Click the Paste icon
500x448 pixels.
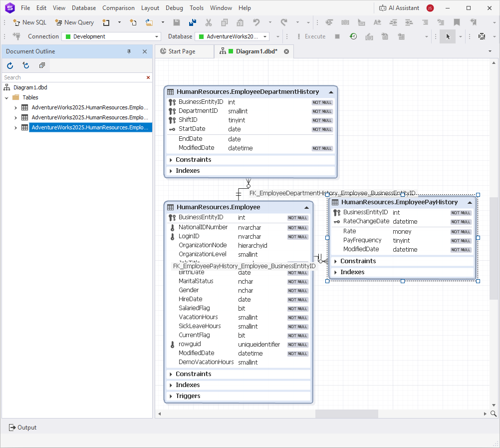240,22
